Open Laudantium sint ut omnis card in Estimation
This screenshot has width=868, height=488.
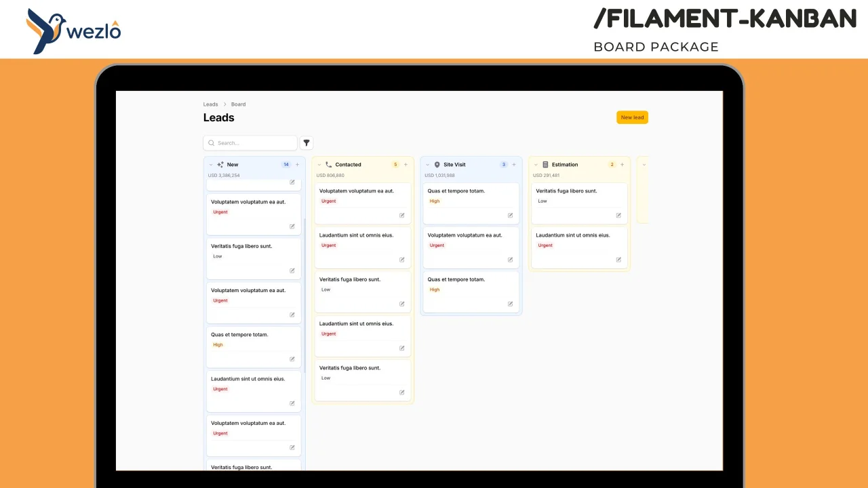(x=579, y=247)
